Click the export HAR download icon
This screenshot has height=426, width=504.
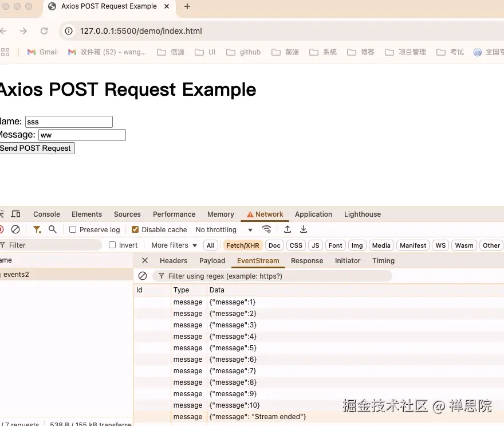point(303,229)
